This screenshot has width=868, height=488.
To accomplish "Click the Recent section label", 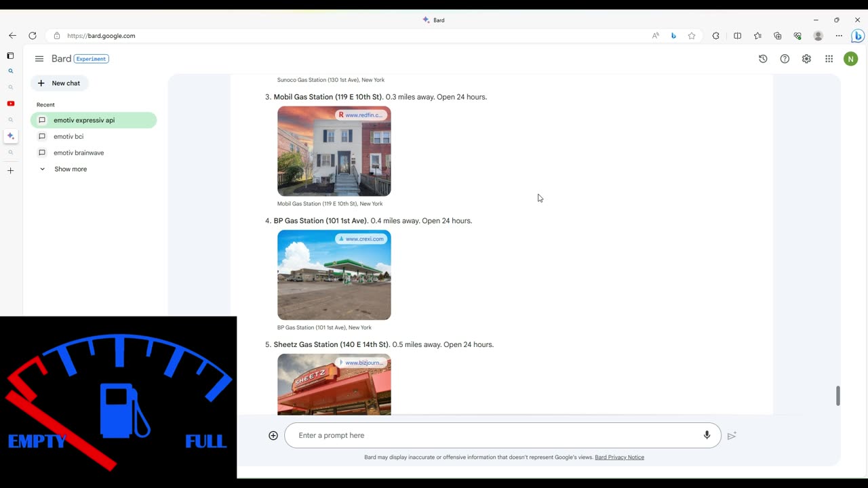I will point(45,105).
